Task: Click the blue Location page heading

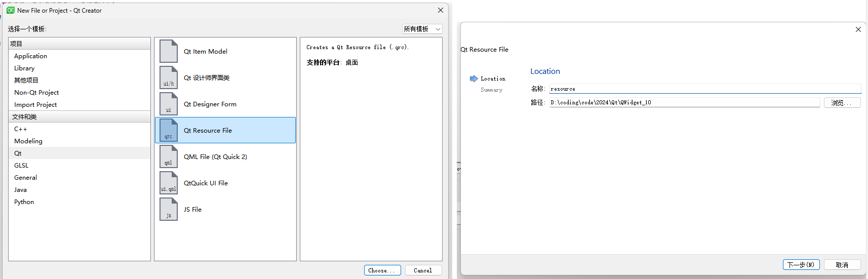Action: tap(545, 71)
